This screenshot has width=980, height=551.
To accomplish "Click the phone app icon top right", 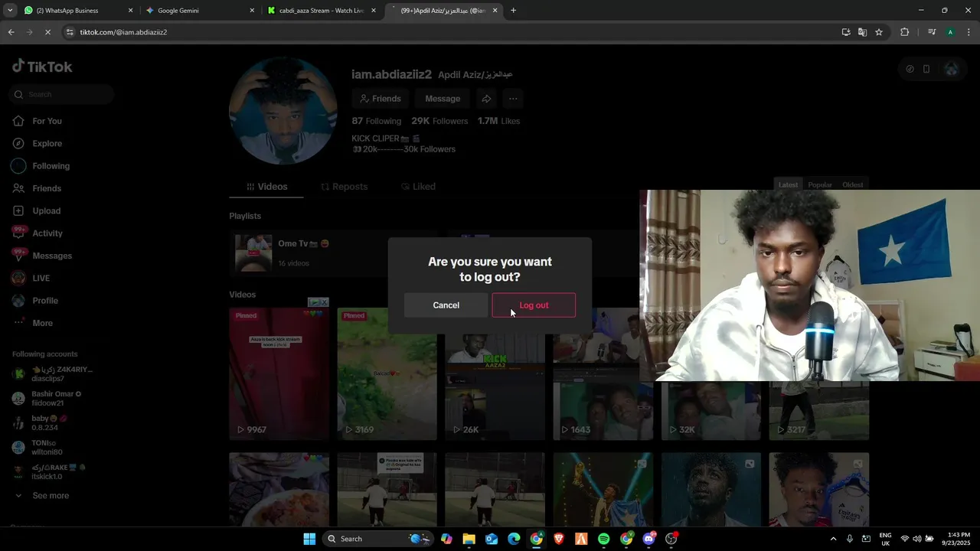I will 926,69.
